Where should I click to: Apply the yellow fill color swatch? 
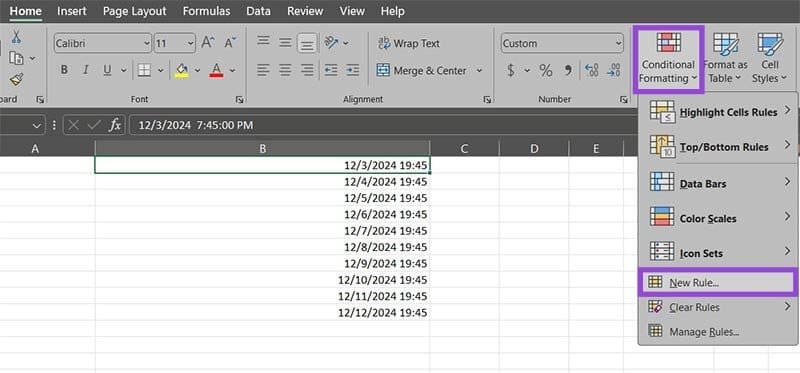click(182, 70)
